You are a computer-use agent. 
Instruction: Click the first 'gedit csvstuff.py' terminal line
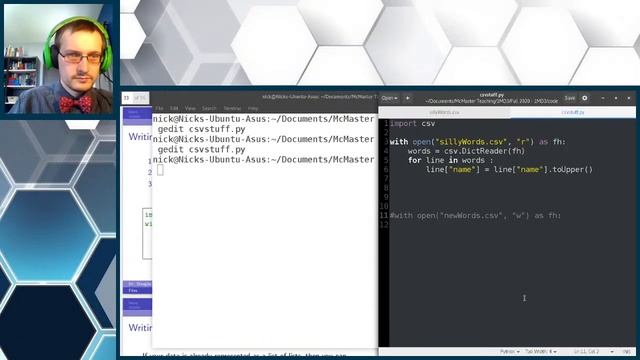click(x=202, y=129)
